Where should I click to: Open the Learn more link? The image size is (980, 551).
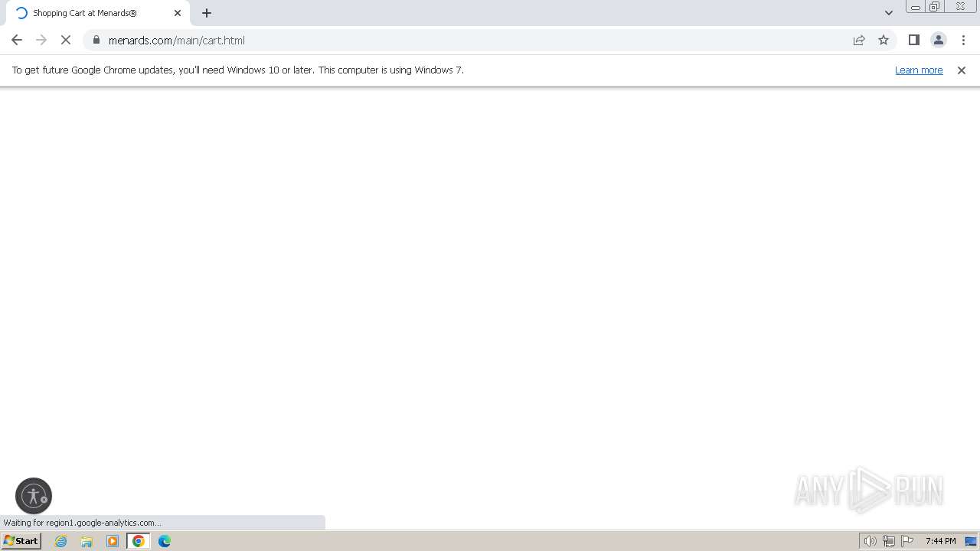pos(919,70)
